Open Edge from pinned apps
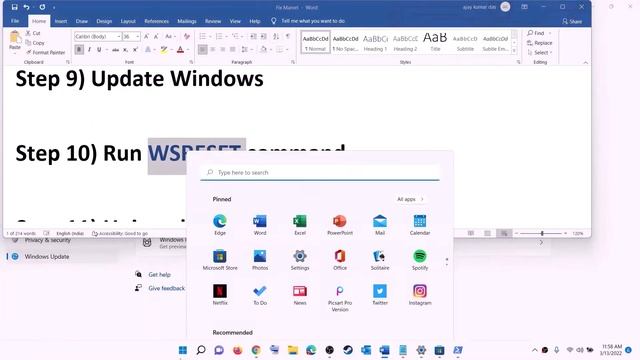 tap(220, 224)
